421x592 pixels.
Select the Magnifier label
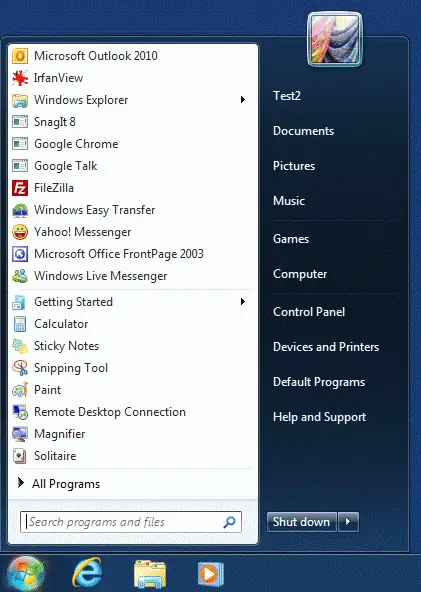[x=60, y=434]
